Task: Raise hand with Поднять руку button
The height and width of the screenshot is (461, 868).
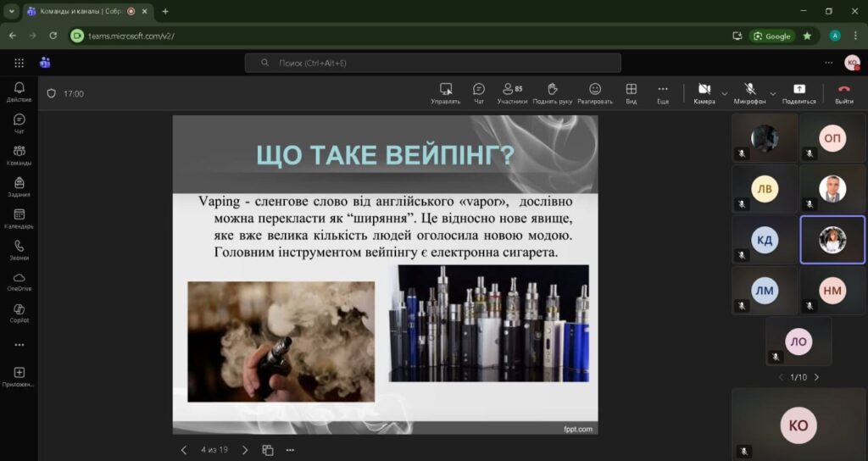Action: tap(553, 92)
